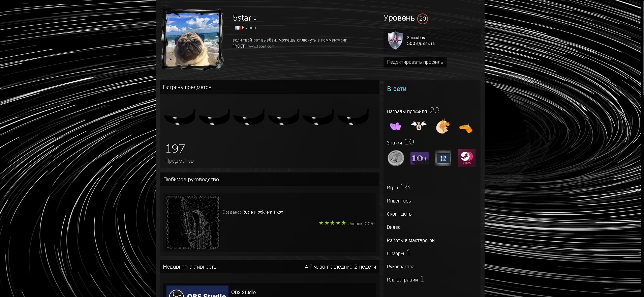
Task: Open Руководства guides link
Action: pyautogui.click(x=400, y=267)
